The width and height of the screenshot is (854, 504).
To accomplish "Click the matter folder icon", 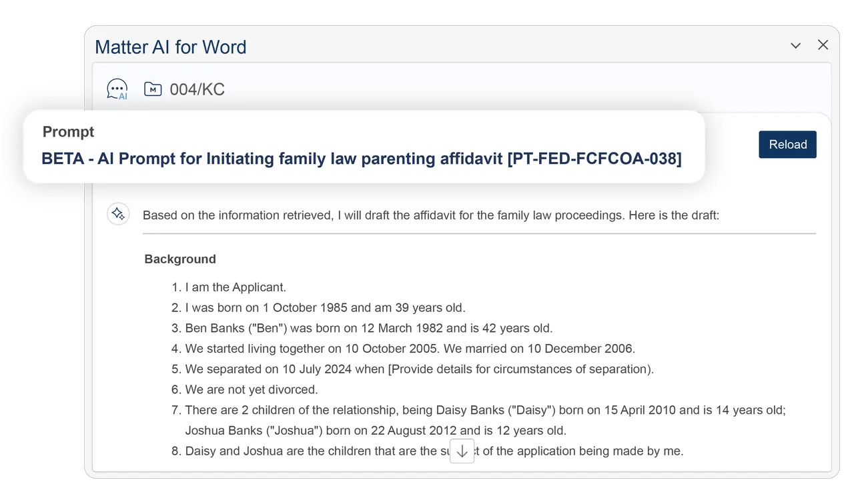I will pos(153,89).
